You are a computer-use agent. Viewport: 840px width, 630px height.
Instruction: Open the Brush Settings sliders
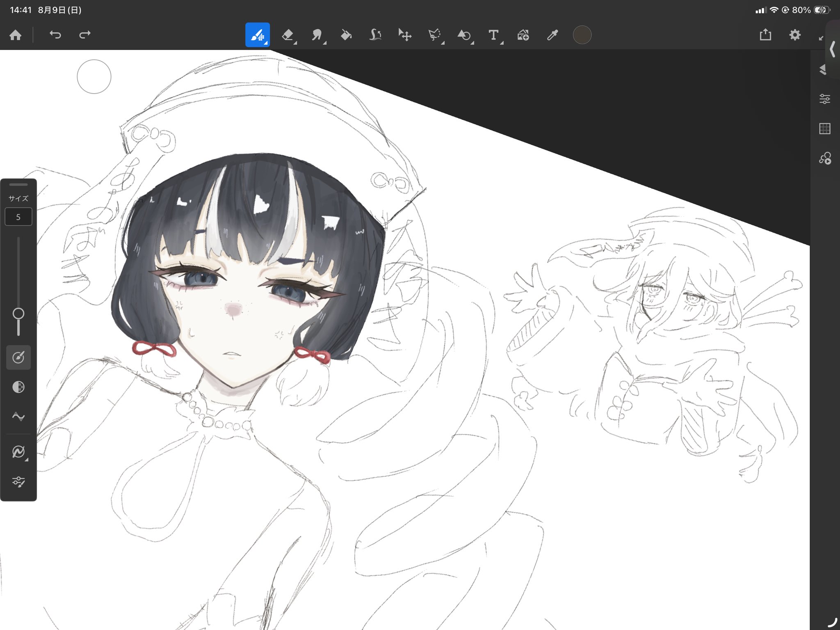point(18,481)
